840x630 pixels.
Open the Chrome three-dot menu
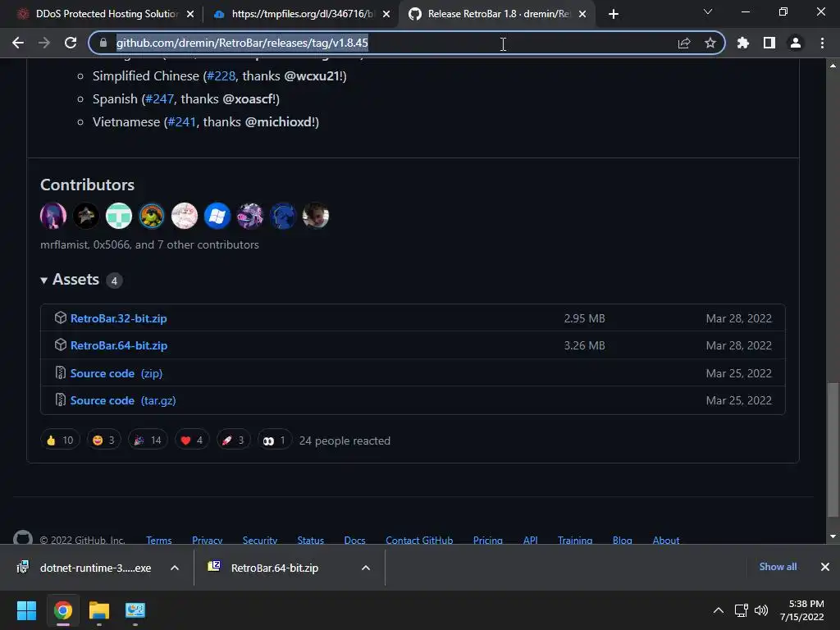[x=822, y=43]
